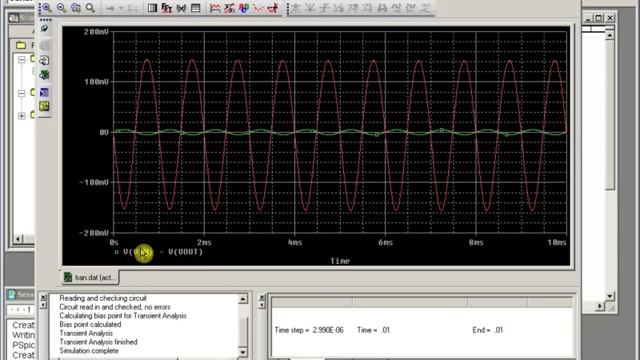Collapse the second tree node with minus
This screenshot has width=640, height=360.
[x=22, y=93]
